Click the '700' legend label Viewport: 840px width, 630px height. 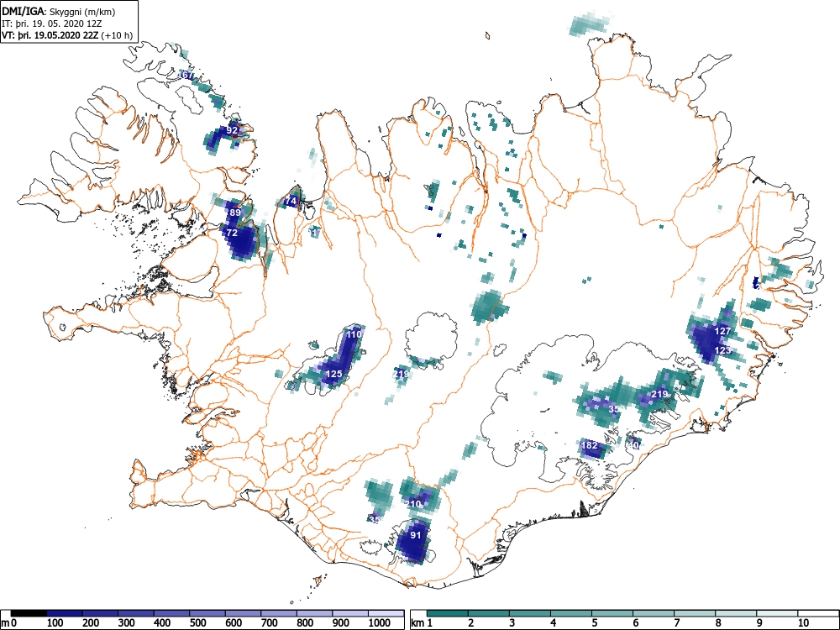270,622
